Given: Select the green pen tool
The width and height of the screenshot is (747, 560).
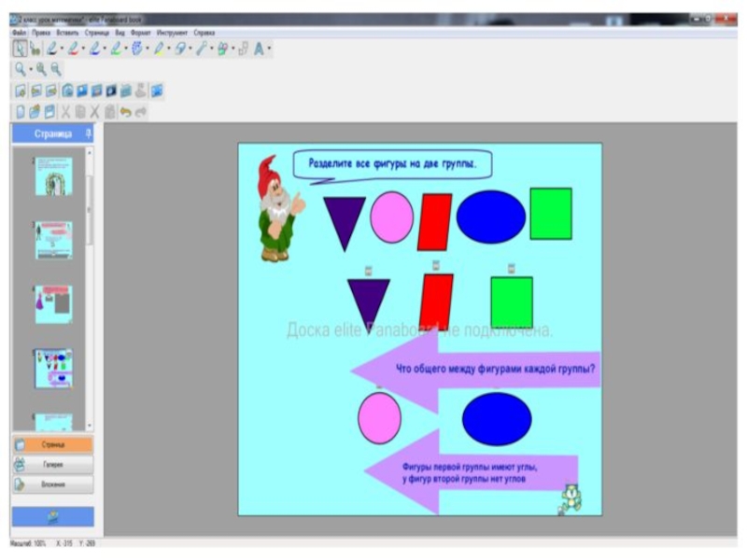Looking at the screenshot, I should [x=115, y=49].
